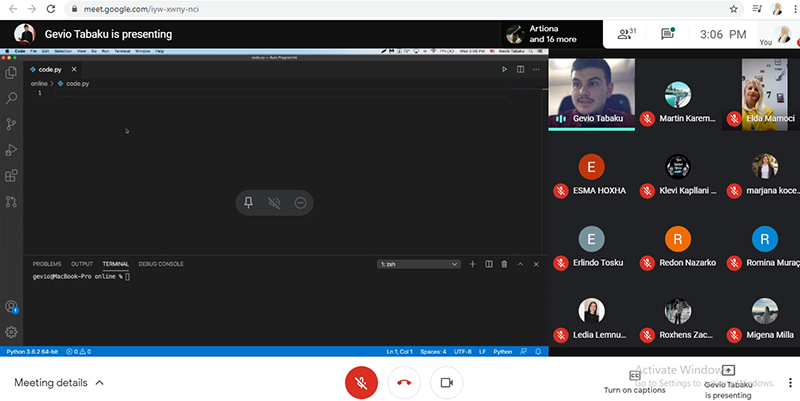Image resolution: width=800 pixels, height=401 pixels.
Task: Open more options menu in Meet
Action: tap(790, 382)
